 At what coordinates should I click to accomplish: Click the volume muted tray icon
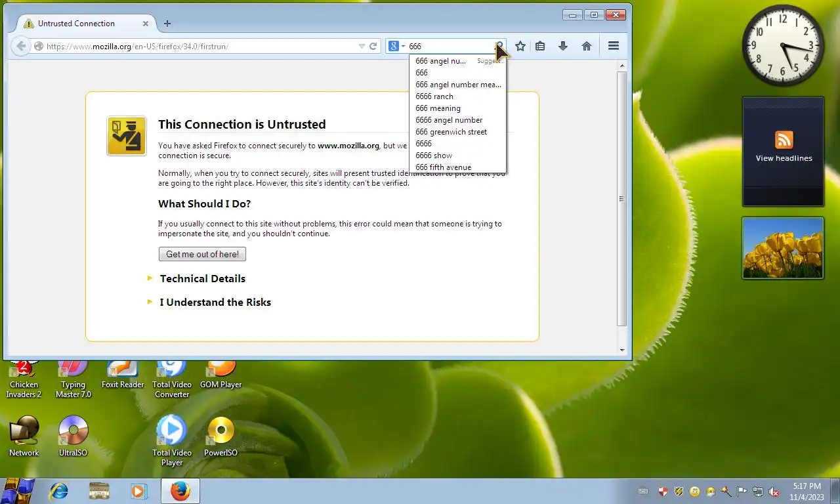pyautogui.click(x=774, y=492)
